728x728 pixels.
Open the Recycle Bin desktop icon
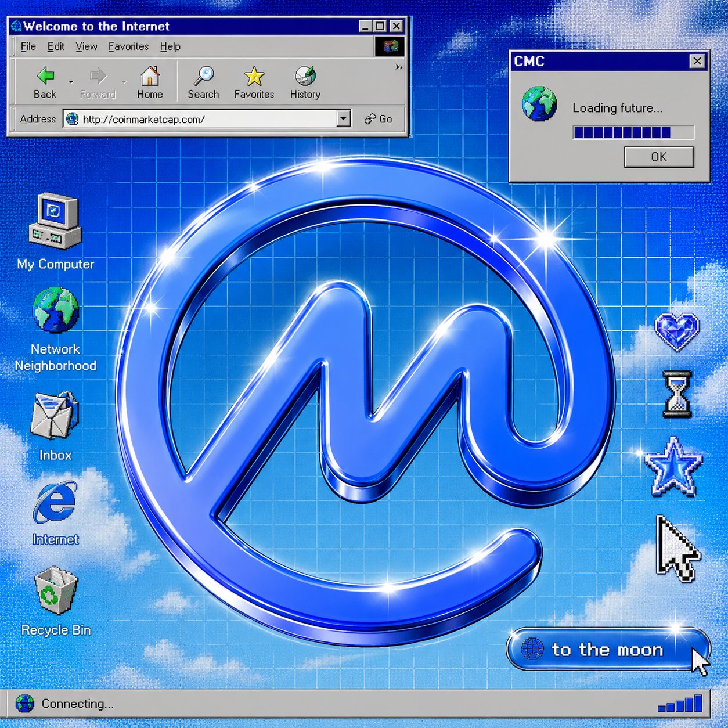[x=56, y=590]
